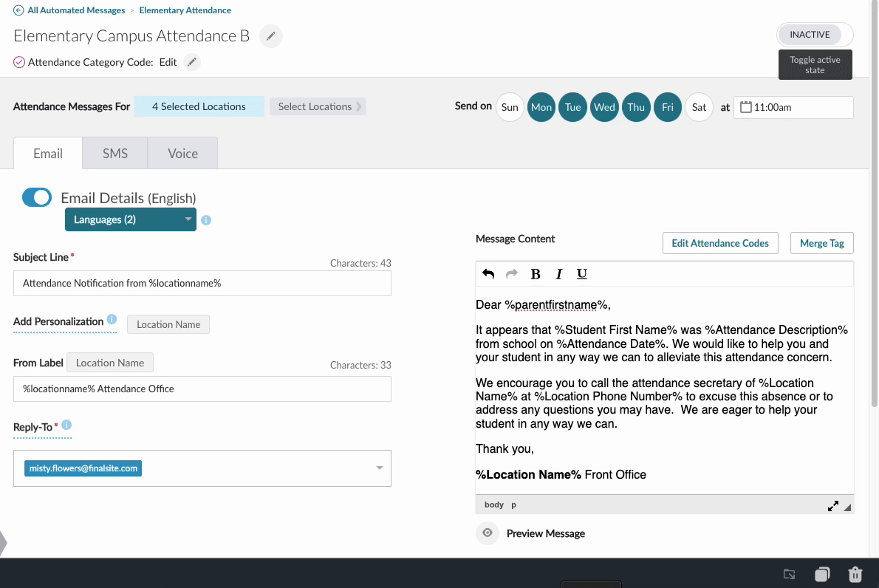This screenshot has width=879, height=588.
Task: Insert Location Name personalization into subject
Action: click(x=168, y=324)
